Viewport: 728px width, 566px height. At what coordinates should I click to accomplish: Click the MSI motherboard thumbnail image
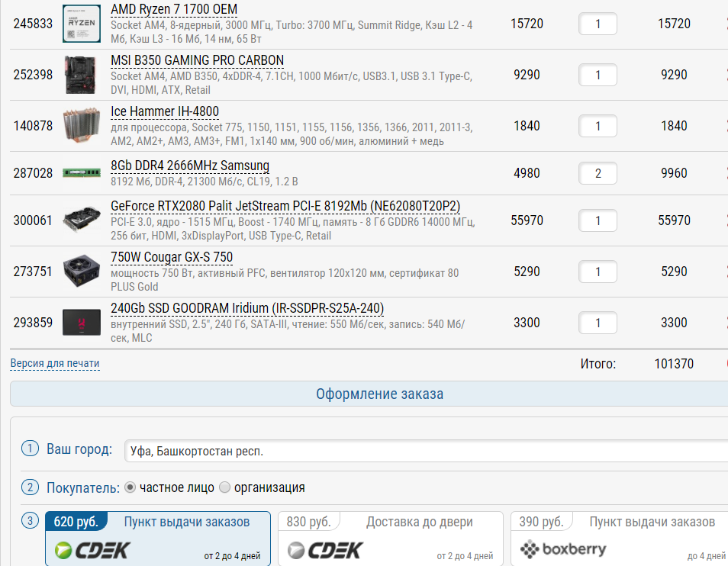(x=82, y=75)
